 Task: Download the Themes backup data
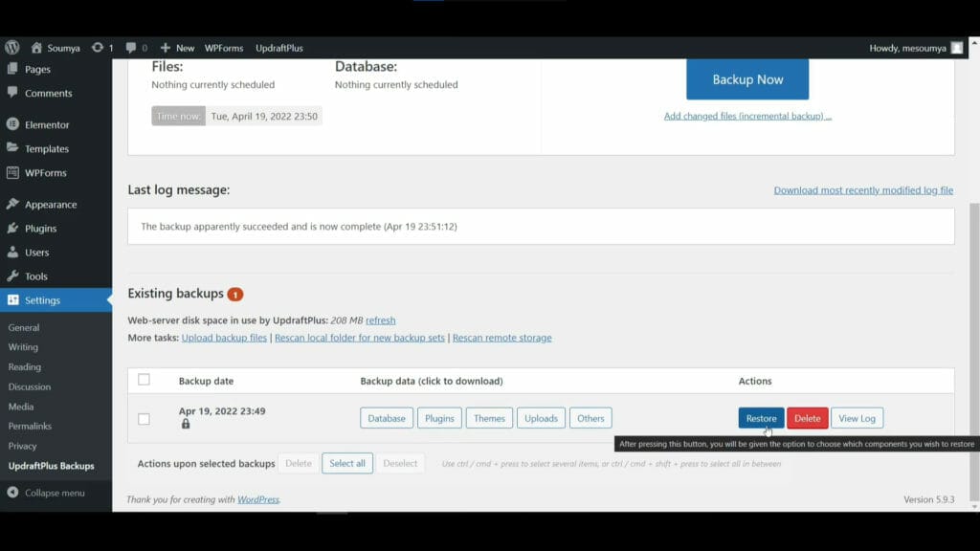coord(489,418)
